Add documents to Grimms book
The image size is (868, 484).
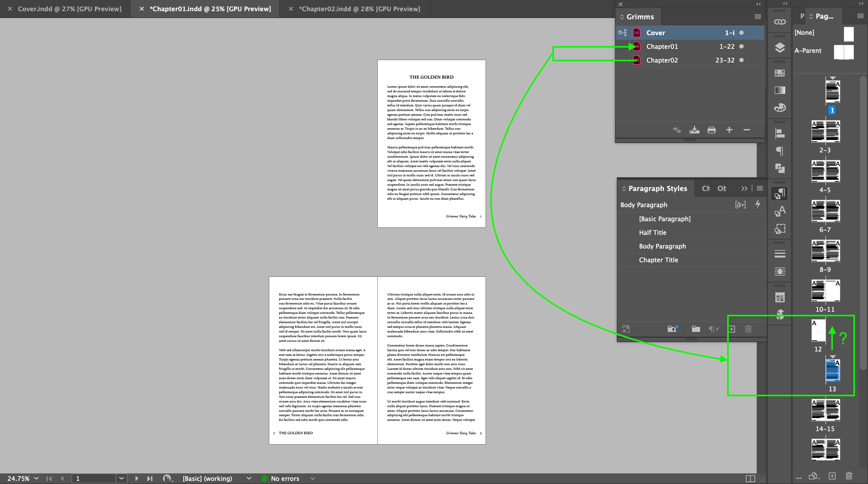point(729,130)
